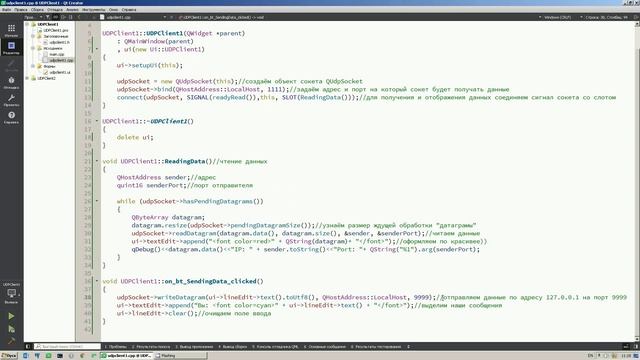The width and height of the screenshot is (640, 360).
Task: Click the split editor icon at top right
Action: 636,17
